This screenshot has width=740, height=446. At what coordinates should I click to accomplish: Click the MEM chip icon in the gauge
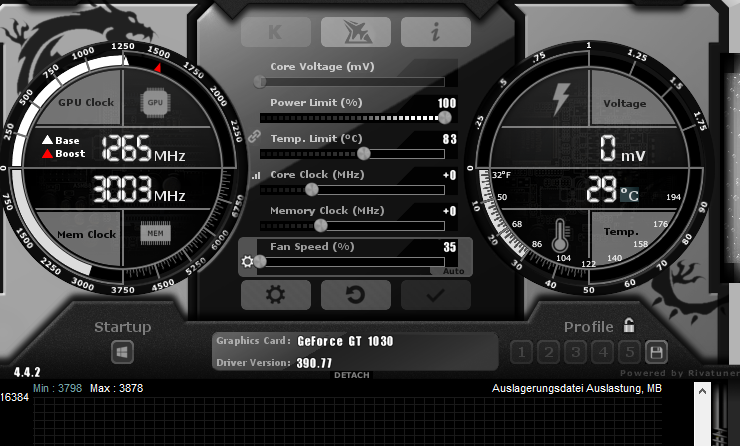click(x=155, y=233)
